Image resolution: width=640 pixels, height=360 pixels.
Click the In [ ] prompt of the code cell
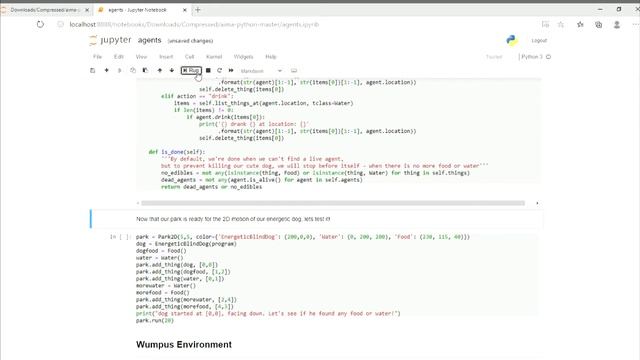[120, 237]
